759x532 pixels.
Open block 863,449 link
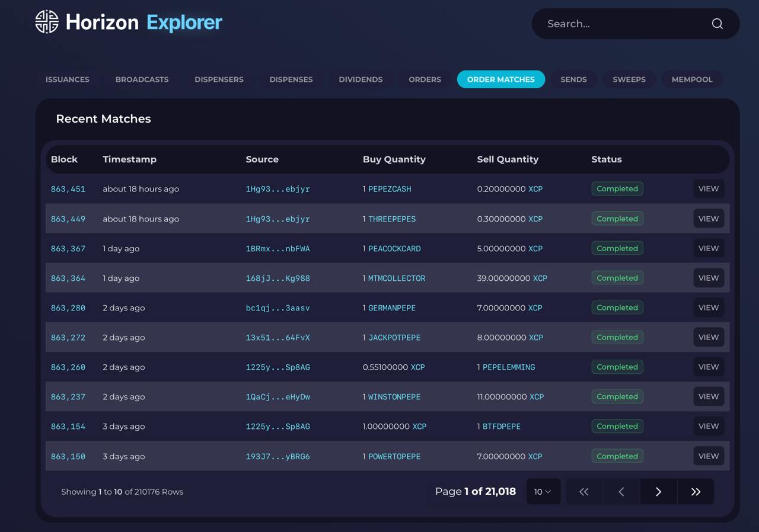(x=68, y=219)
